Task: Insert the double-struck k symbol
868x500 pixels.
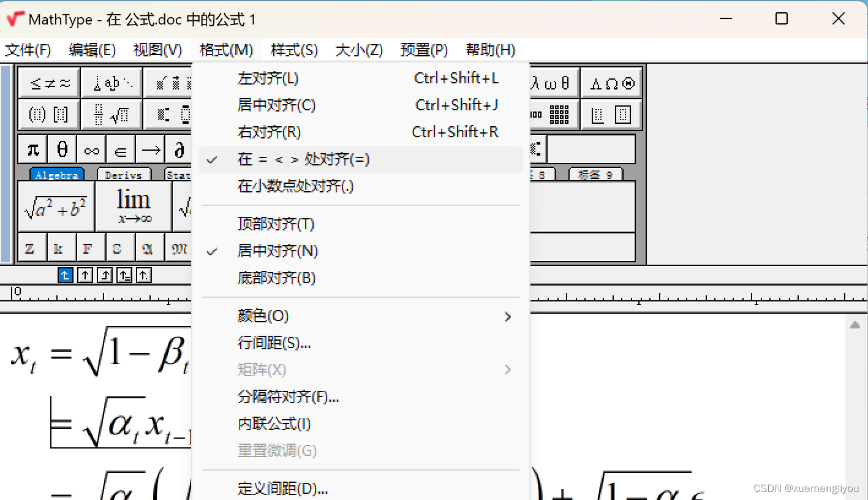Action: [x=62, y=248]
